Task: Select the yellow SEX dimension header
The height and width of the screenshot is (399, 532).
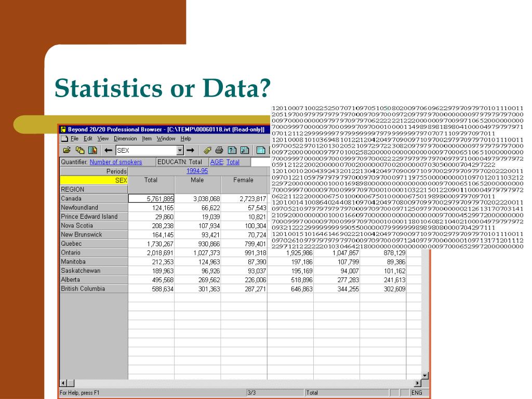Action: pyautogui.click(x=94, y=180)
